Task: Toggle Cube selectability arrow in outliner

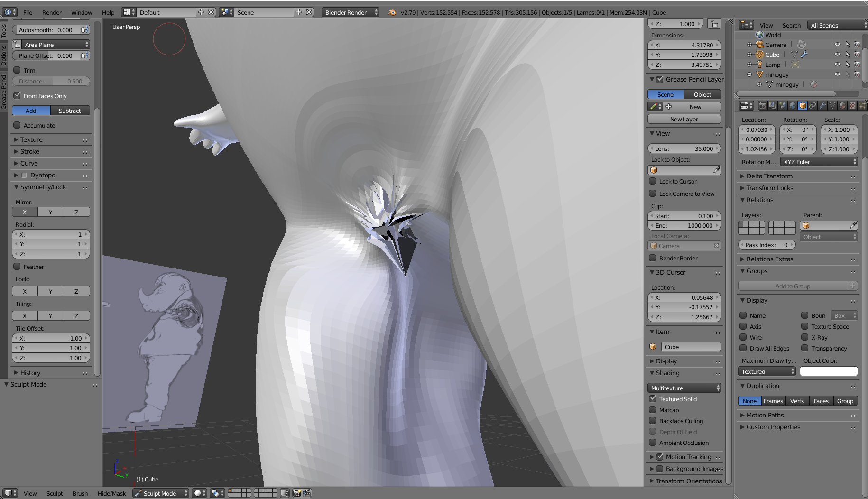Action: click(847, 55)
